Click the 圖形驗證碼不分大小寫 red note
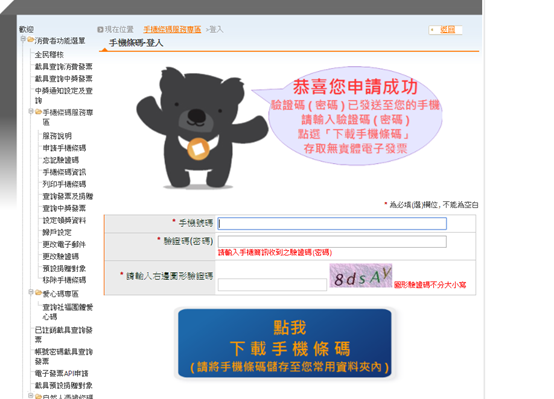This screenshot has width=554, height=399. coord(430,285)
